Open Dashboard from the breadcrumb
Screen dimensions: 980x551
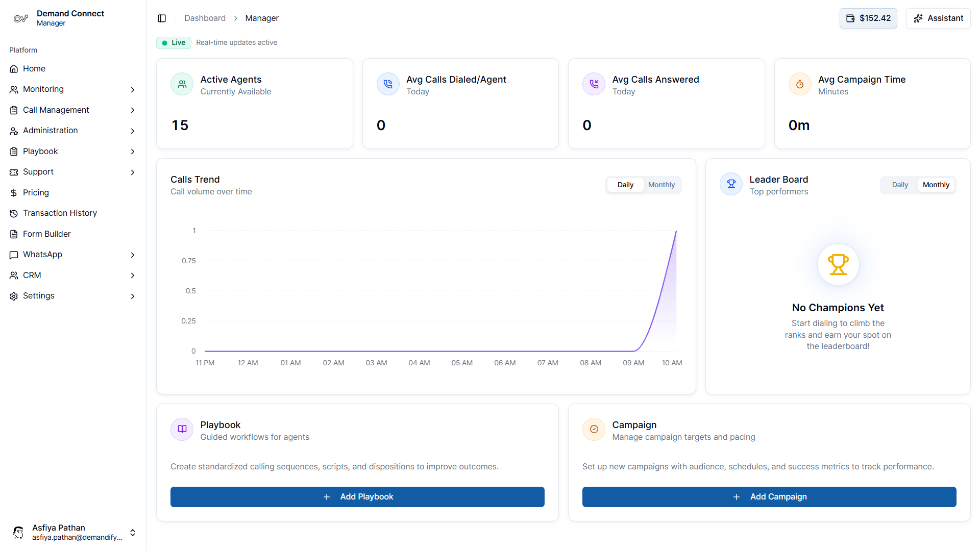pos(205,18)
